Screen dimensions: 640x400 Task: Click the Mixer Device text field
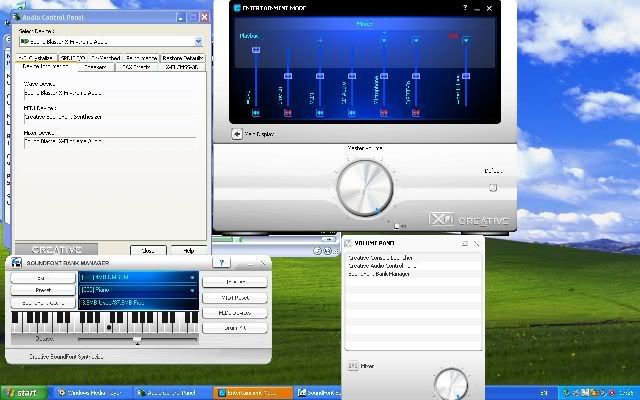click(110, 142)
